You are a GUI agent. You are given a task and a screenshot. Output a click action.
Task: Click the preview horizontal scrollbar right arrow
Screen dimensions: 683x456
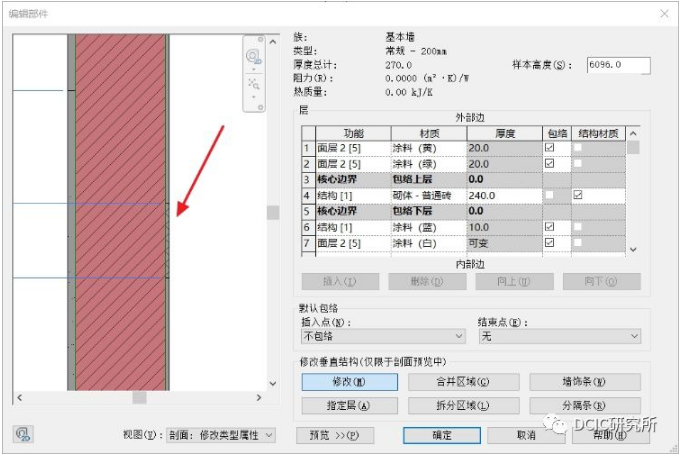pyautogui.click(x=259, y=398)
